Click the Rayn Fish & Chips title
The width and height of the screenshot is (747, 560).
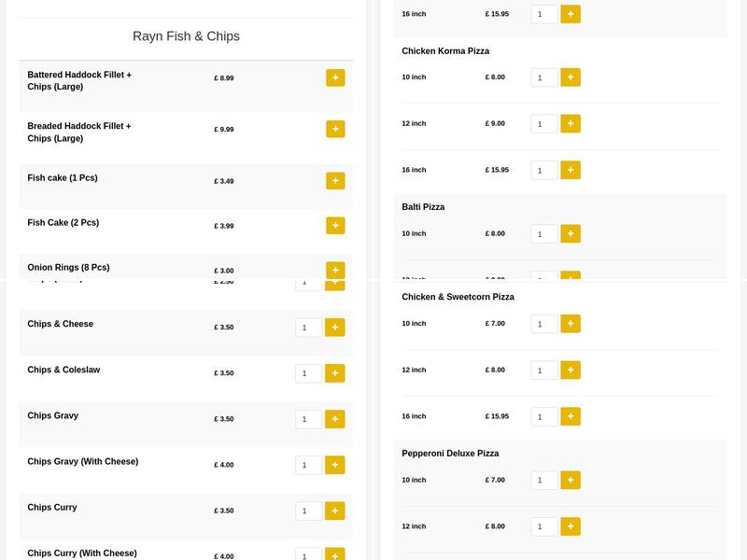point(184,35)
